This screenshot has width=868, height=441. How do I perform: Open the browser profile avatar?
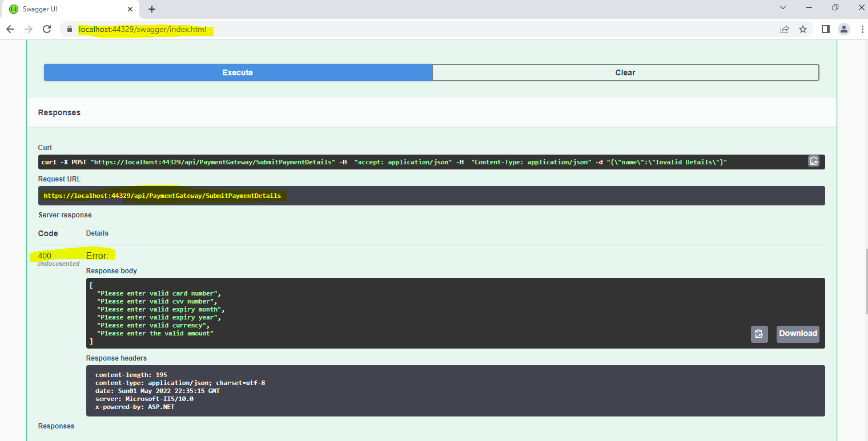coord(843,29)
